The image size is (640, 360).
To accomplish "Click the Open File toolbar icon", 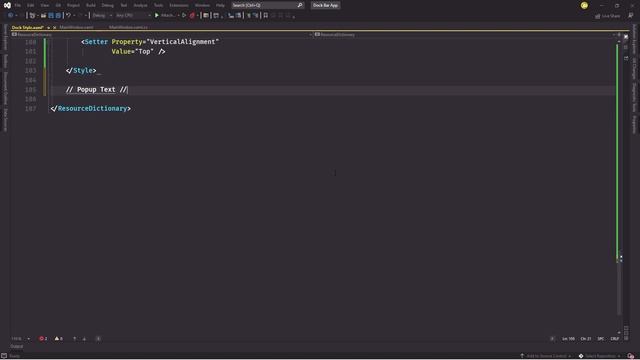I will point(43,16).
